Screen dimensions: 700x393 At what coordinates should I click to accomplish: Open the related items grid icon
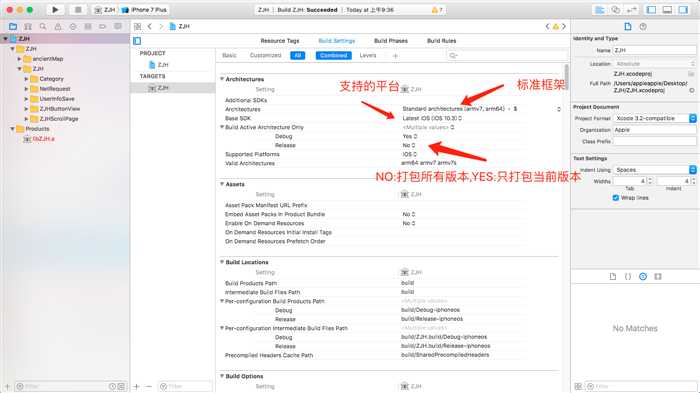pos(138,26)
